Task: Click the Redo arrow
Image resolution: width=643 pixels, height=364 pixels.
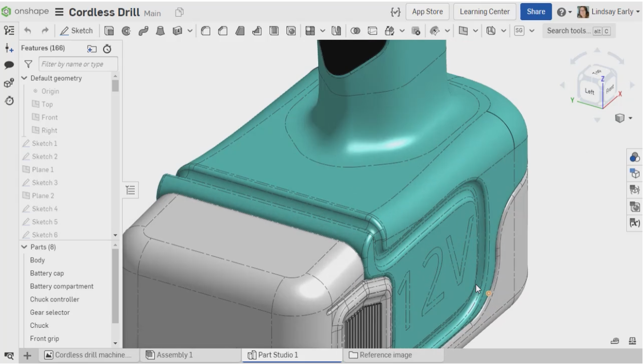Action: (x=45, y=31)
